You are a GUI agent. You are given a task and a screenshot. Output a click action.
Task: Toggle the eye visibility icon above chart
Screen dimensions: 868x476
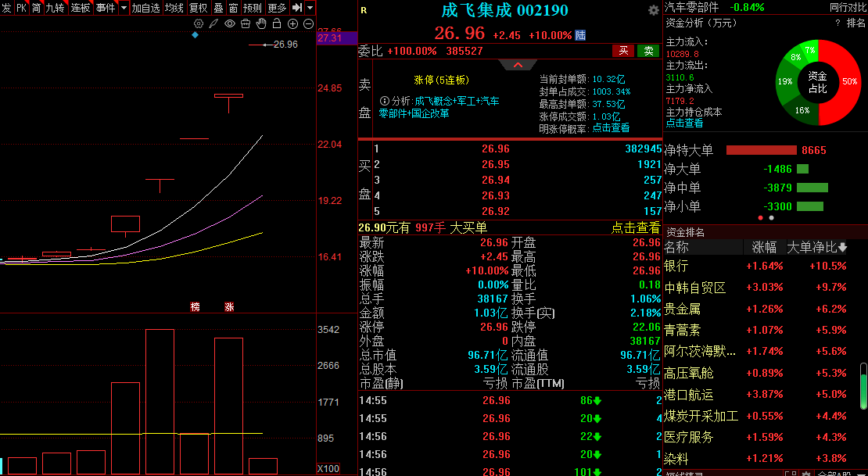pyautogui.click(x=230, y=23)
